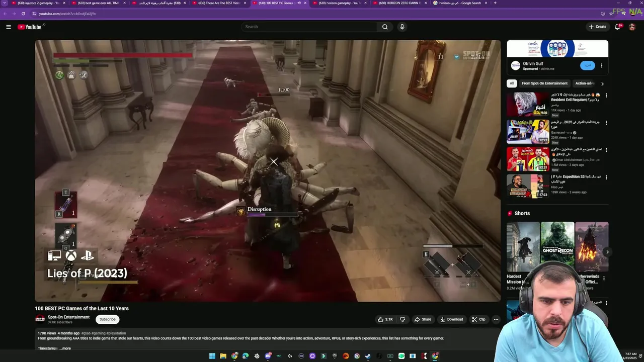Switch to horizon Google Search tab
This screenshot has height=362, width=644.
coord(459,3)
